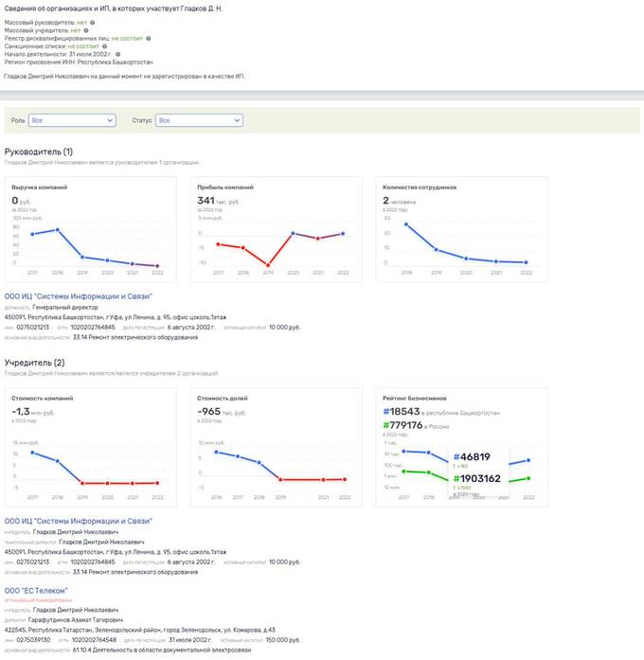644x660 pixels.
Task: Click help icon beside Начало деятельности
Action: click(x=118, y=55)
